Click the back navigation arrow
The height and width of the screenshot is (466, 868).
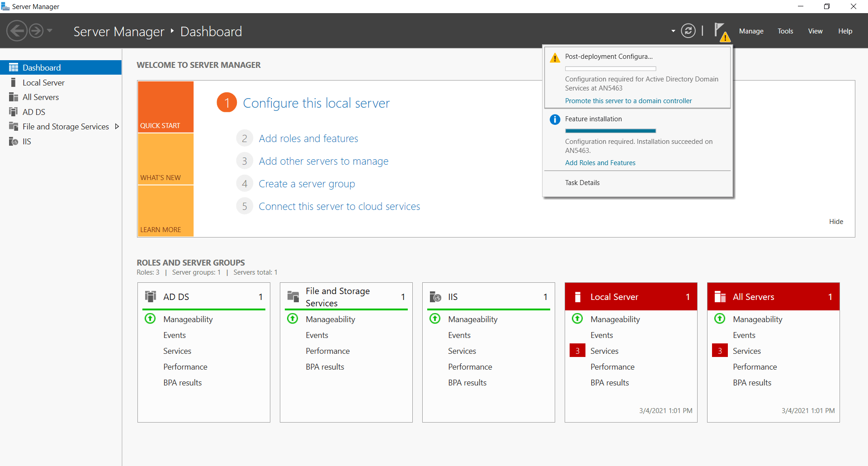point(17,31)
